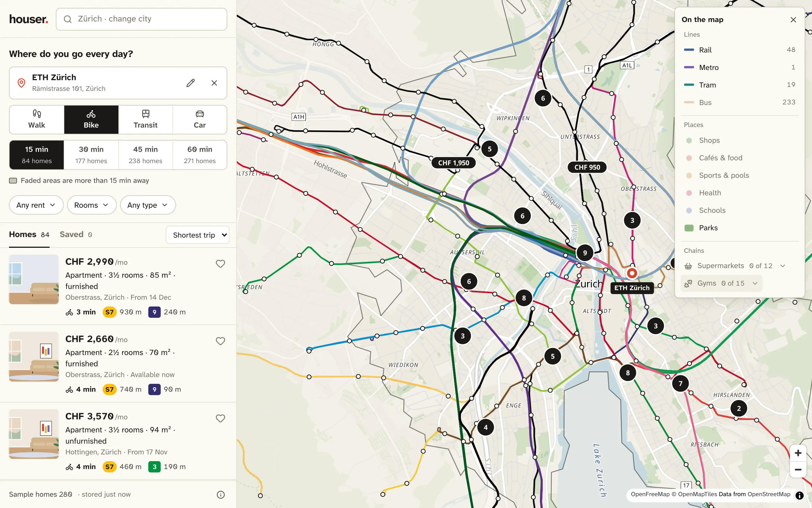Click the cluster marker labeled 7 on map
Screen dimensions: 812x508
pyautogui.click(x=680, y=383)
